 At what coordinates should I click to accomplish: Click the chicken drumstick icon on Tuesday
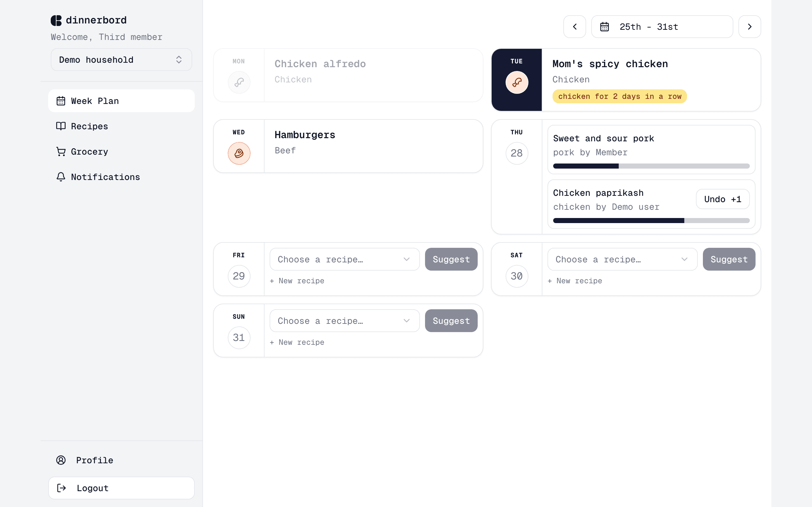click(x=517, y=82)
